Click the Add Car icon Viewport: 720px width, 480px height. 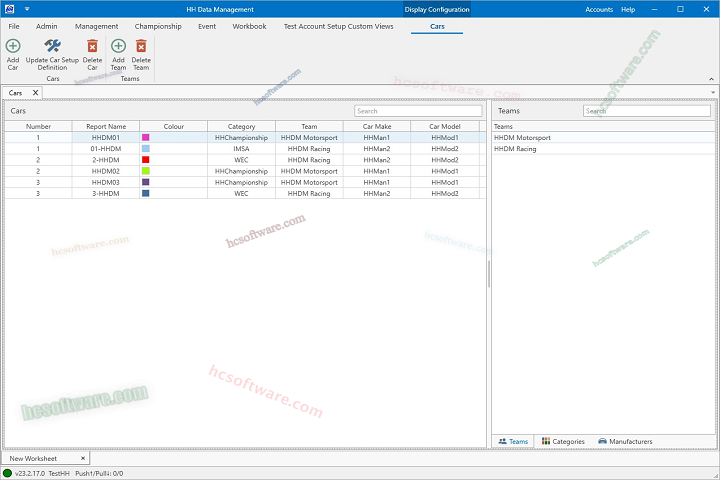pos(13,46)
